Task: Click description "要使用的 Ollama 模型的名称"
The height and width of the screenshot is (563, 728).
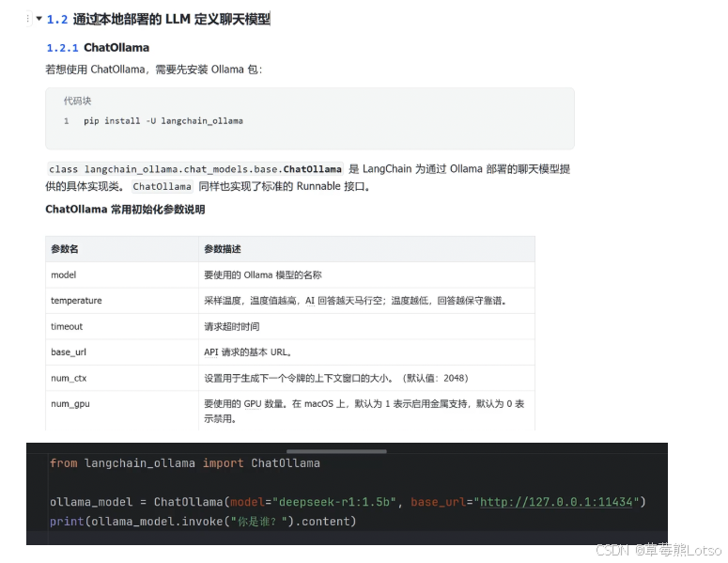Action: 263,275
